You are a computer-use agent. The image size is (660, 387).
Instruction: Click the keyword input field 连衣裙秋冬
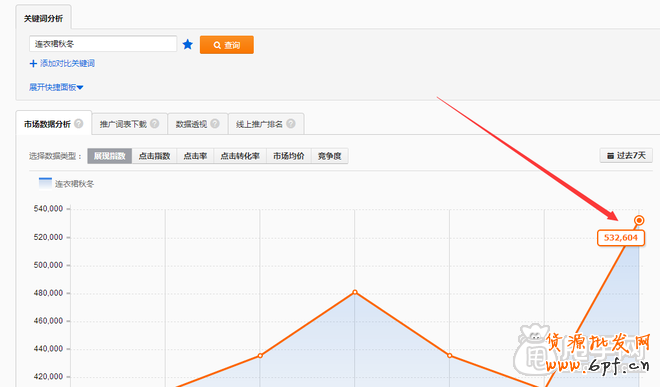[103, 44]
